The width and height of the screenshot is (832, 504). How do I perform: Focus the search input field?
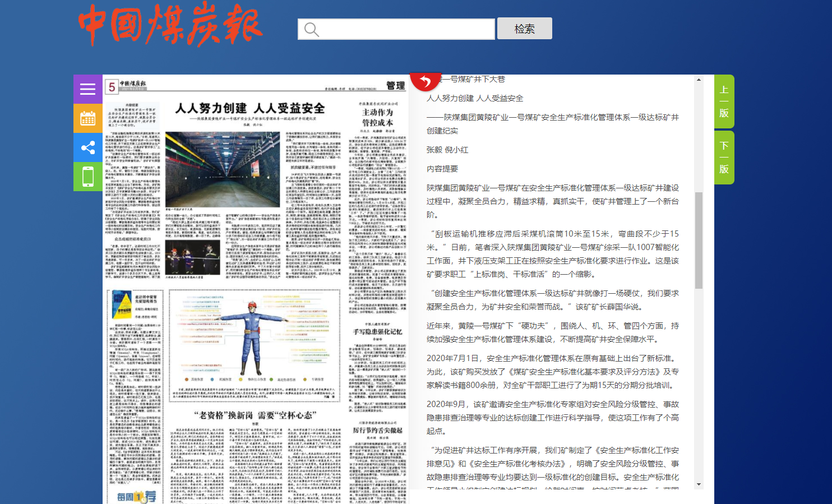(x=396, y=29)
